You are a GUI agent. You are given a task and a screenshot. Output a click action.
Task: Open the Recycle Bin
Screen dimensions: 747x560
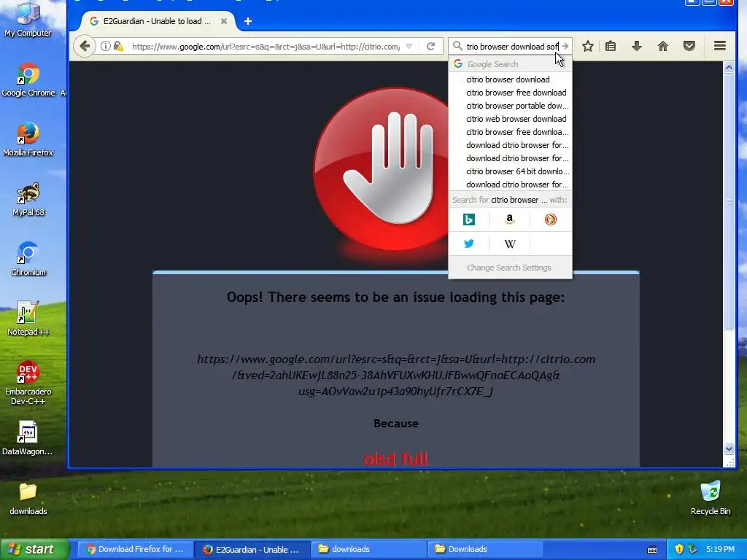point(711,498)
